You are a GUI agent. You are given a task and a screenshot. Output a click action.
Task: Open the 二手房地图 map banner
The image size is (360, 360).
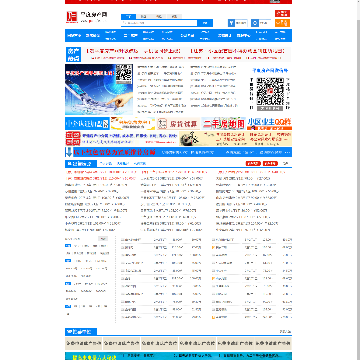(224, 124)
